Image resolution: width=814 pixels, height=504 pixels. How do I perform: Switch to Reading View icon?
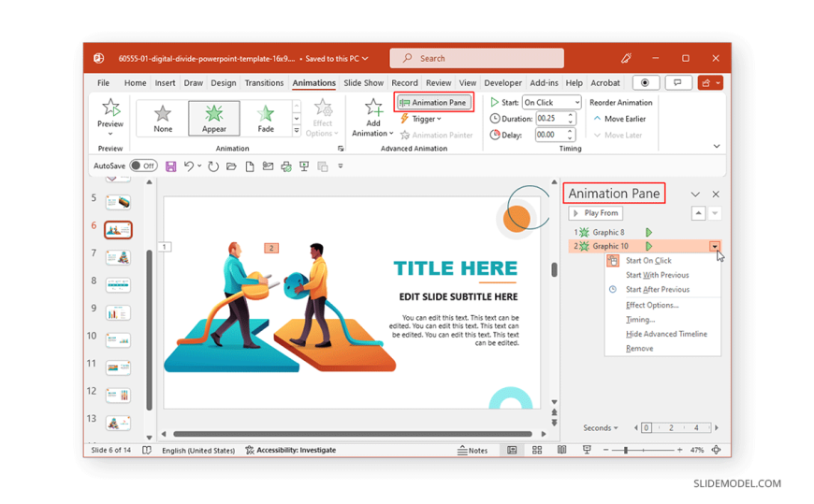click(x=561, y=450)
